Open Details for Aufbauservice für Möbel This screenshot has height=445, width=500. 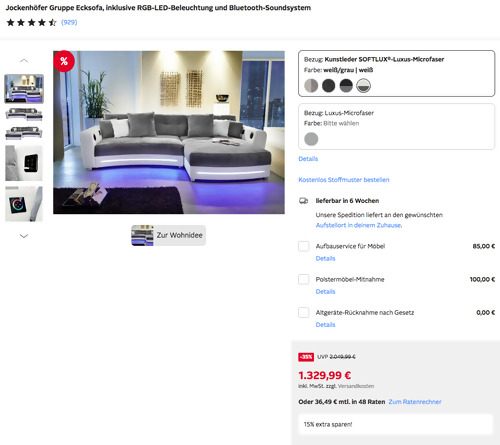point(325,258)
